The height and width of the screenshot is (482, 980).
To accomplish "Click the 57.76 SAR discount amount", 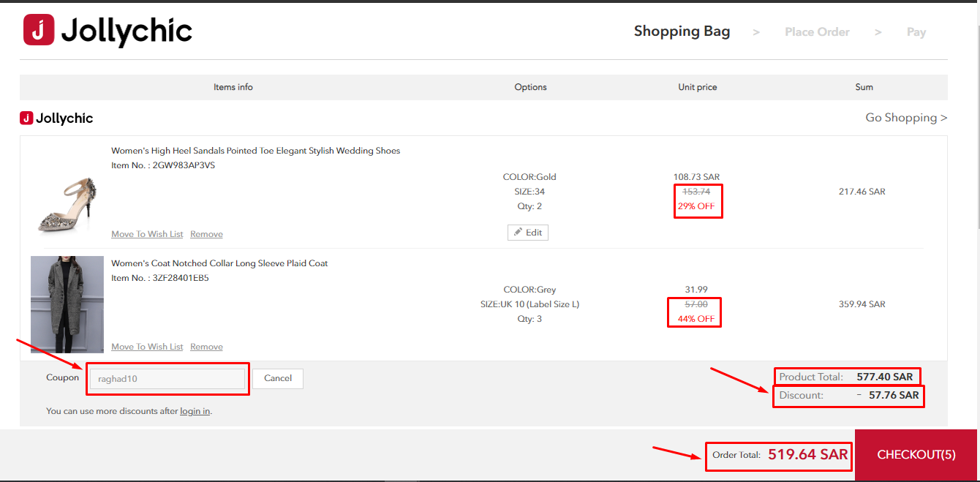I will click(x=894, y=396).
